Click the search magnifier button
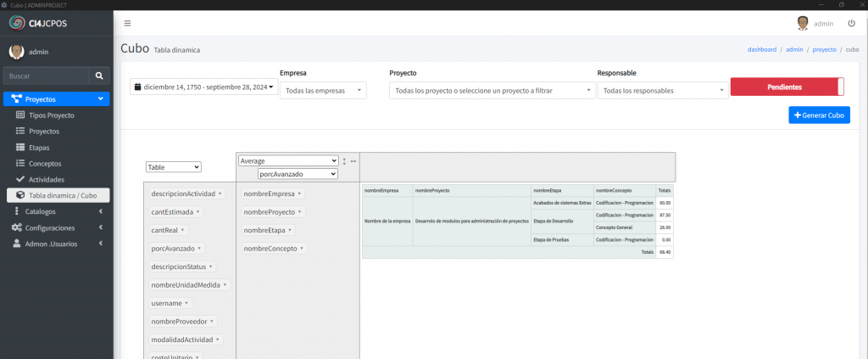The width and height of the screenshot is (868, 359). tap(100, 76)
